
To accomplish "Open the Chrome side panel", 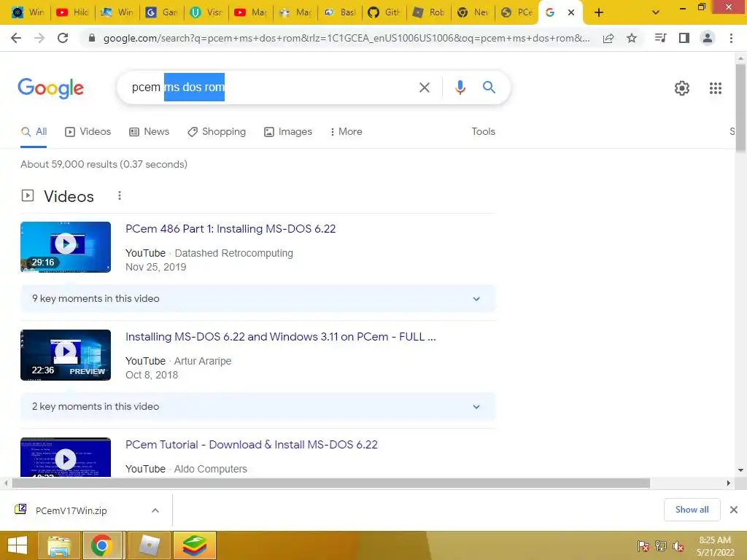I will pos(684,38).
